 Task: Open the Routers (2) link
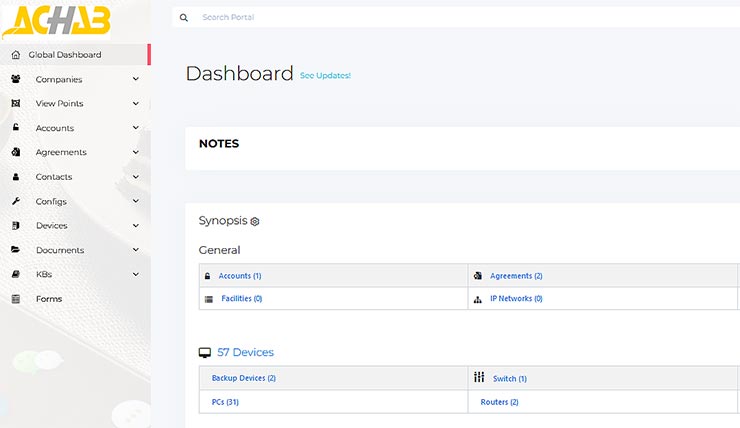point(499,402)
